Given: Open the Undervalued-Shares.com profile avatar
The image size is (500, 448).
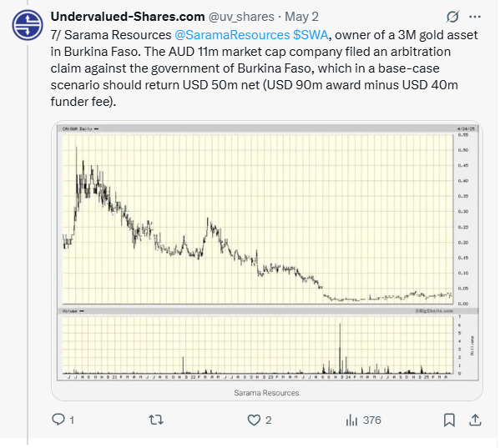Looking at the screenshot, I should 28,25.
